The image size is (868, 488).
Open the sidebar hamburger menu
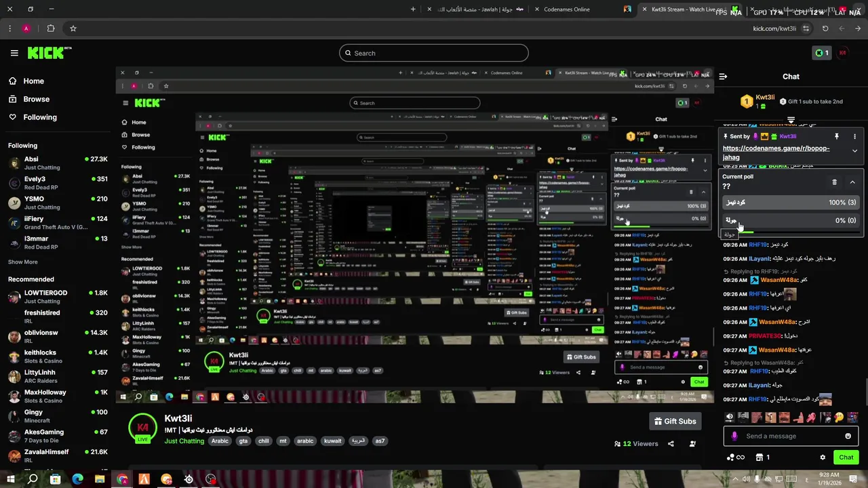tap(14, 53)
